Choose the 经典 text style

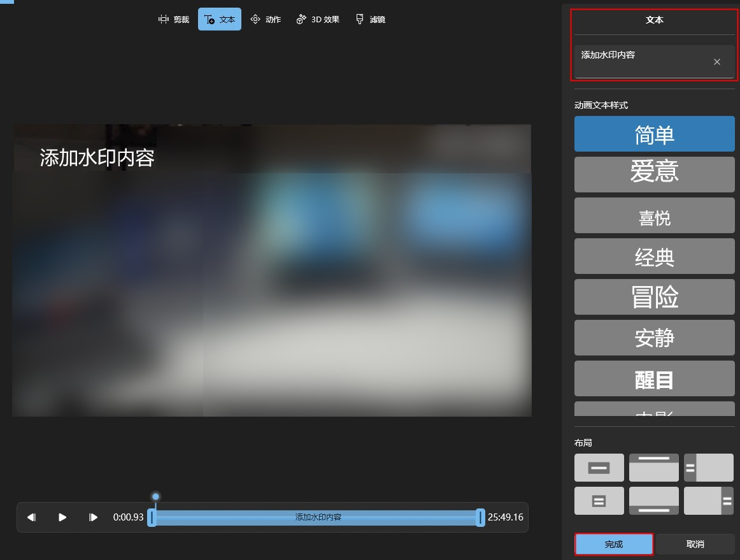pyautogui.click(x=654, y=256)
